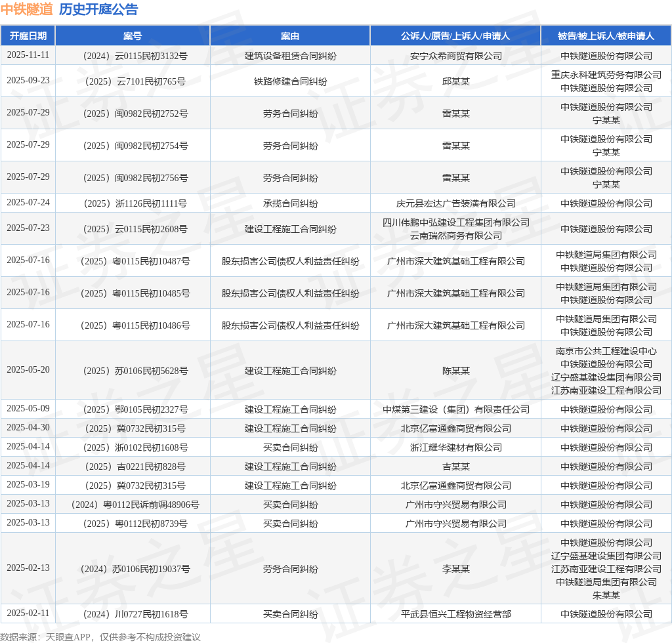Select plaintiff 浙江耀华建材有限公司

coord(455,447)
